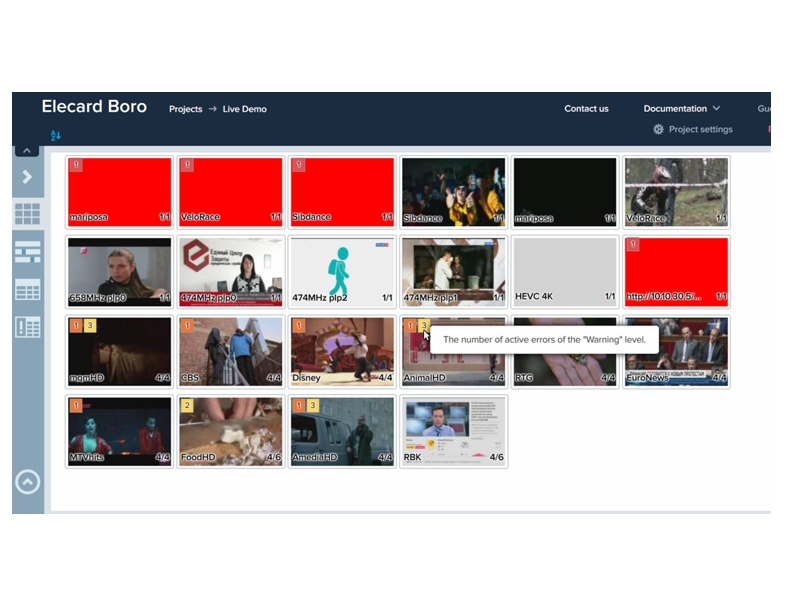Viewport: 800px width, 600px height.
Task: Open the MTVhits channel thumbnail
Action: [119, 432]
